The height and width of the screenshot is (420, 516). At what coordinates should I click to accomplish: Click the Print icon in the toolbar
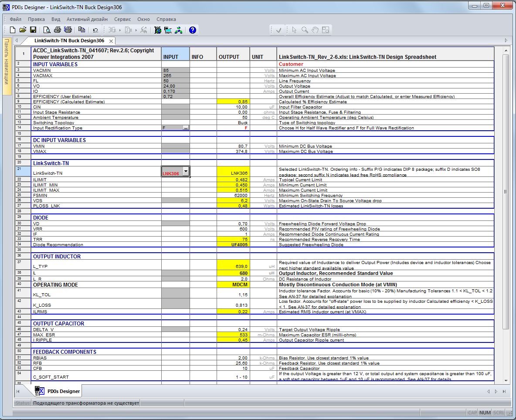(x=57, y=30)
